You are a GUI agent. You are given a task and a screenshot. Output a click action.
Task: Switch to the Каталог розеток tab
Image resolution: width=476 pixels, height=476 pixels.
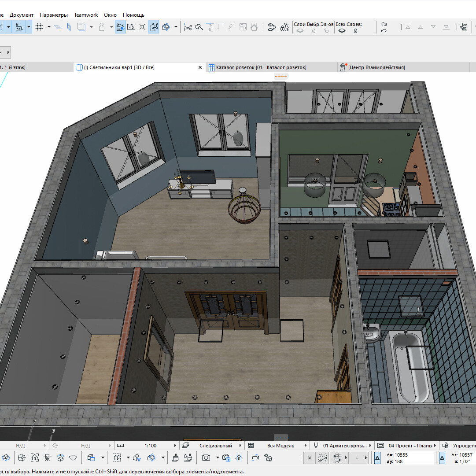pos(261,67)
